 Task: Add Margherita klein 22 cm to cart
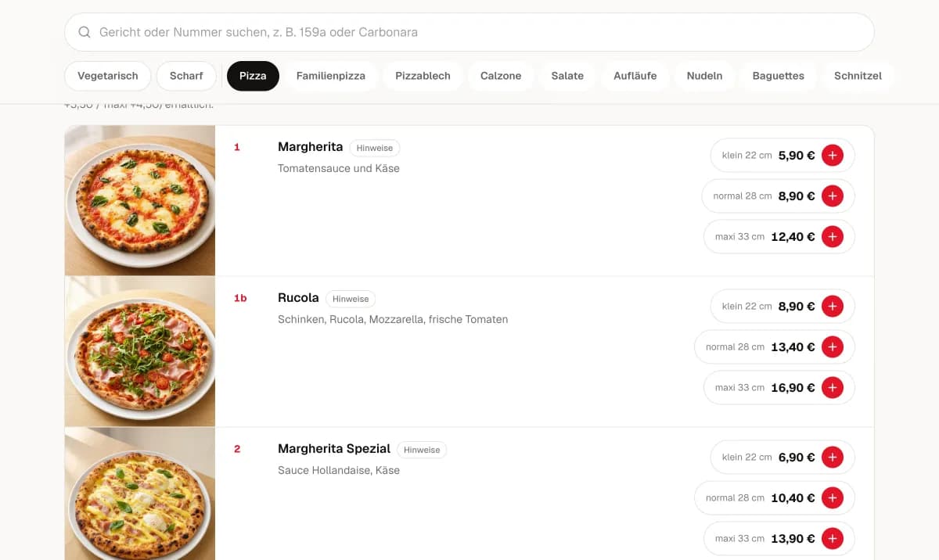[x=833, y=156]
